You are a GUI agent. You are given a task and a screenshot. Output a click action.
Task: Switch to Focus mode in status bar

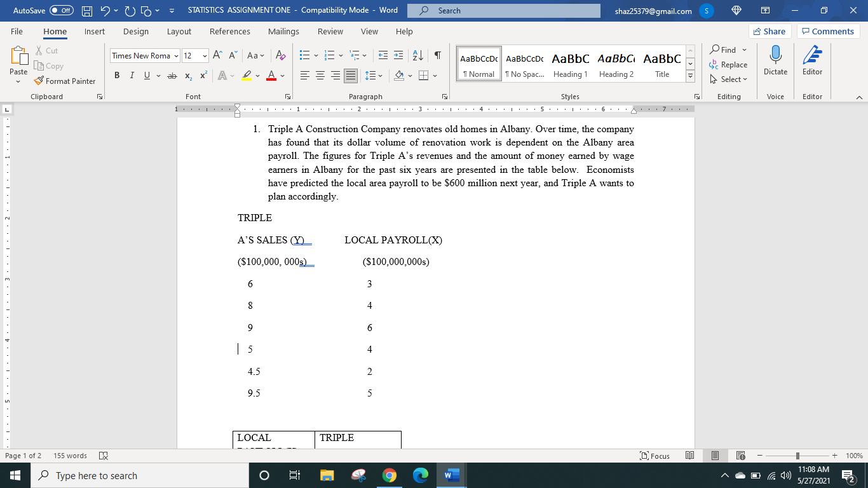[x=654, y=456]
